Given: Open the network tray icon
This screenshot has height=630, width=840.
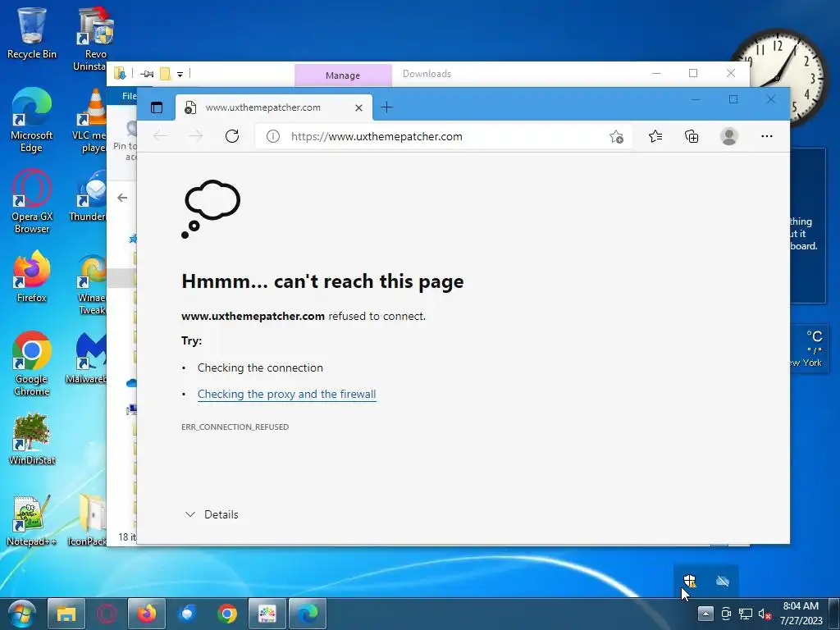Looking at the screenshot, I should coord(746,614).
